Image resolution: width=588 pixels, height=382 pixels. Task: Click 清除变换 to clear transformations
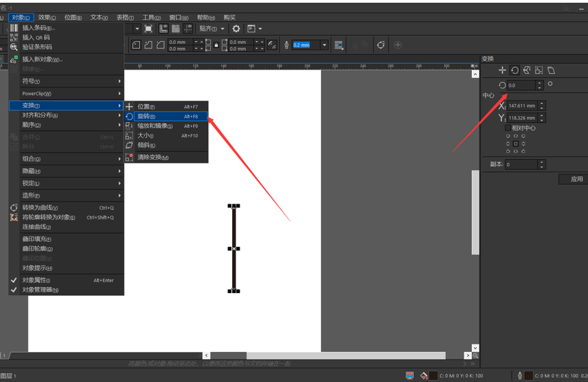[x=152, y=157]
